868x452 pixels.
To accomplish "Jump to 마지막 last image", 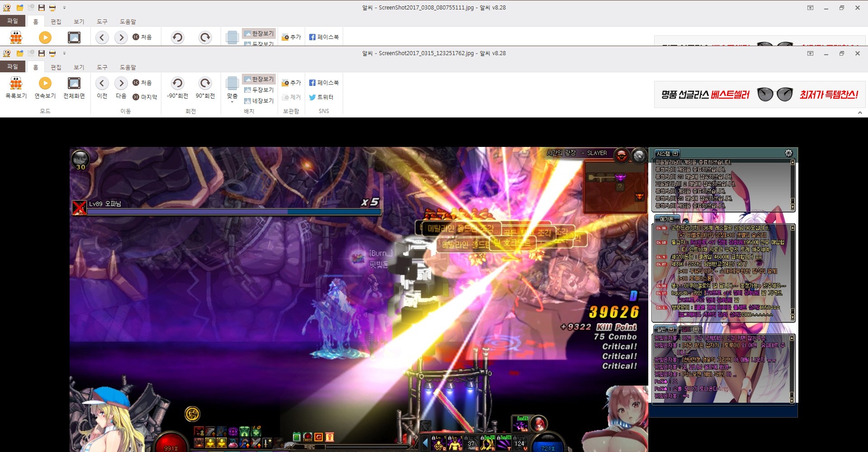I will 145,97.
